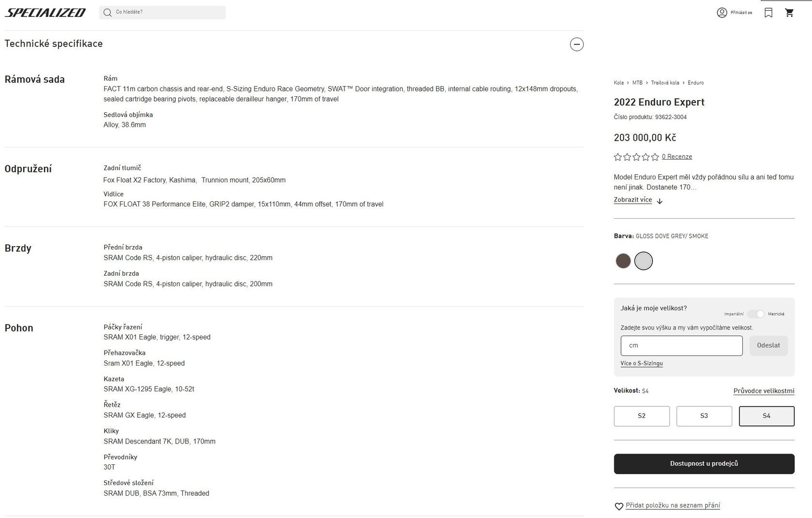The width and height of the screenshot is (812, 518).
Task: Click the 'Odpružení' section heading
Action: pos(28,169)
